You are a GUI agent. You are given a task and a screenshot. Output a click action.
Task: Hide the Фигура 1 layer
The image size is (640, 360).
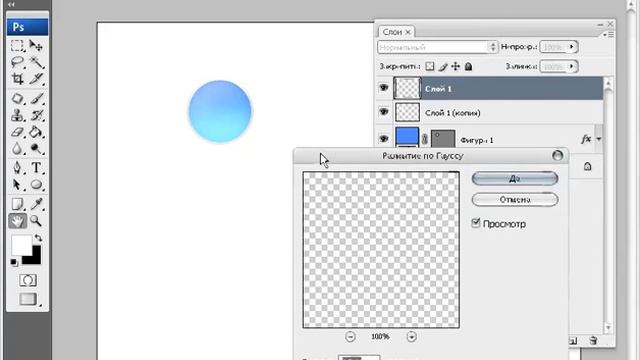[384, 139]
